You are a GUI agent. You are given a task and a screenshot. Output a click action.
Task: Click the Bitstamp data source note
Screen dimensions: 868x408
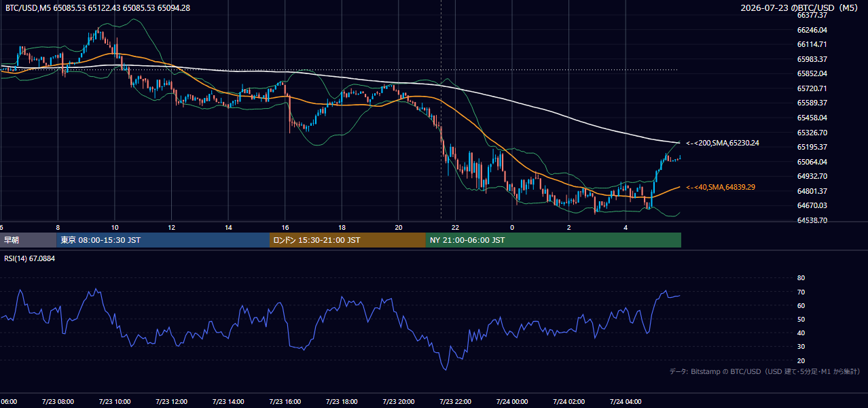point(765,371)
